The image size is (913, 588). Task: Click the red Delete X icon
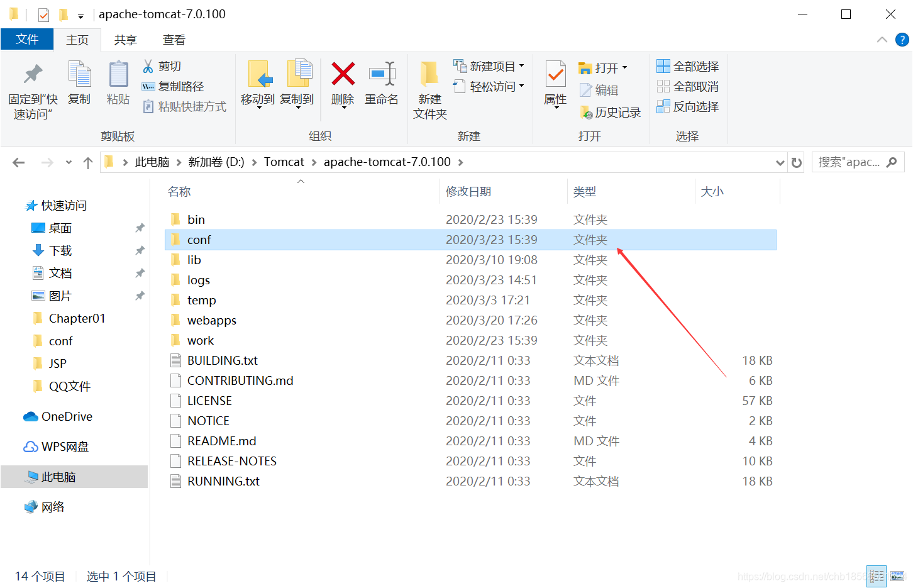tap(343, 74)
